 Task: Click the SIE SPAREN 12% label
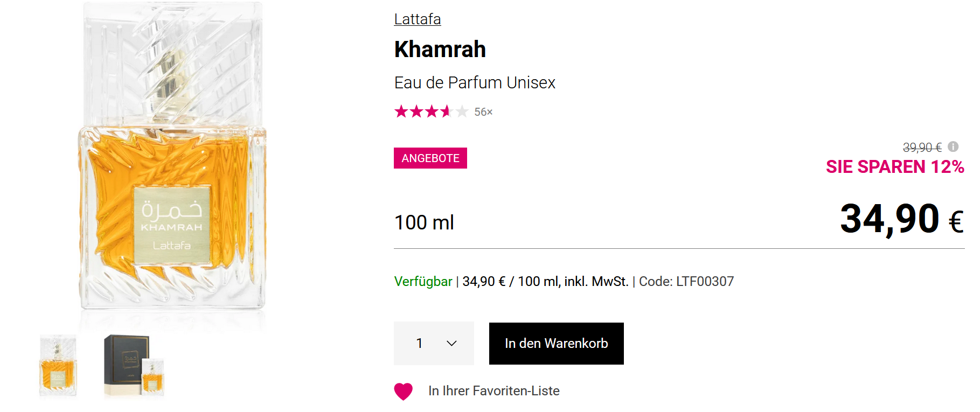pos(894,167)
